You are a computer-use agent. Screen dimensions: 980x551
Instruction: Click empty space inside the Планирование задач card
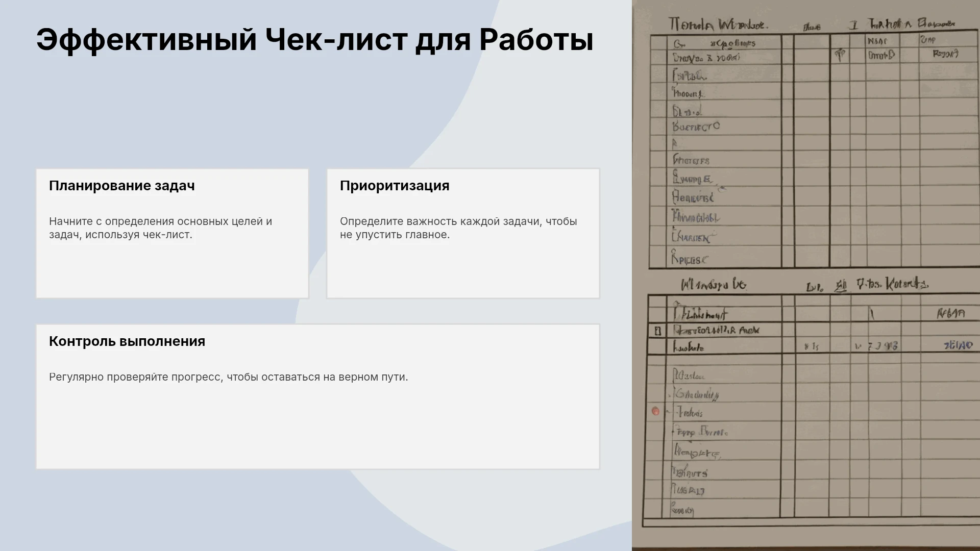pyautogui.click(x=172, y=270)
